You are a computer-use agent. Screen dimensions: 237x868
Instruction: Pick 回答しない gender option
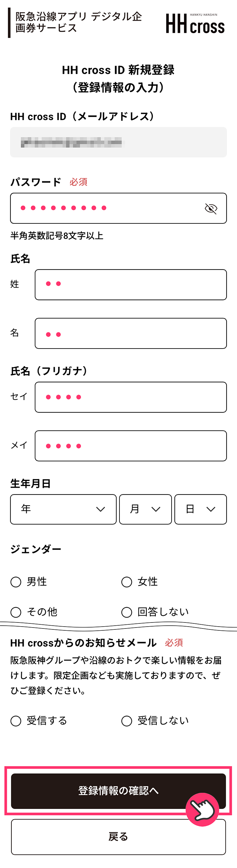[x=127, y=612]
